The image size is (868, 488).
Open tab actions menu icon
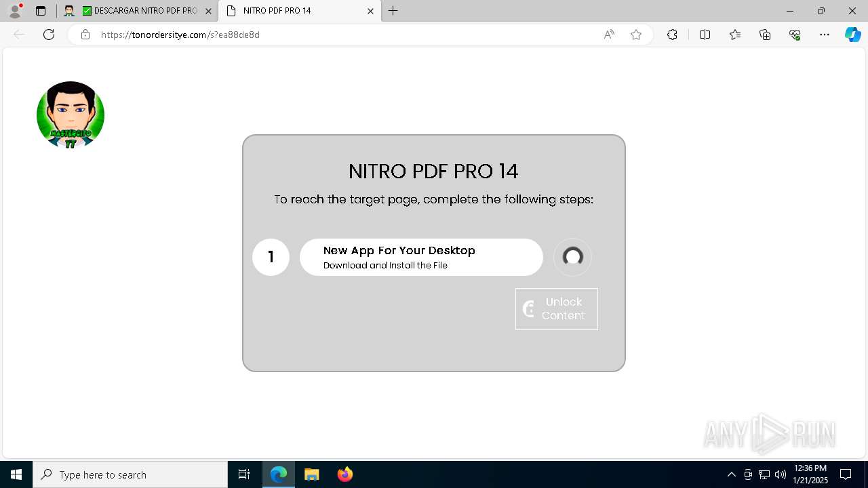coord(41,11)
